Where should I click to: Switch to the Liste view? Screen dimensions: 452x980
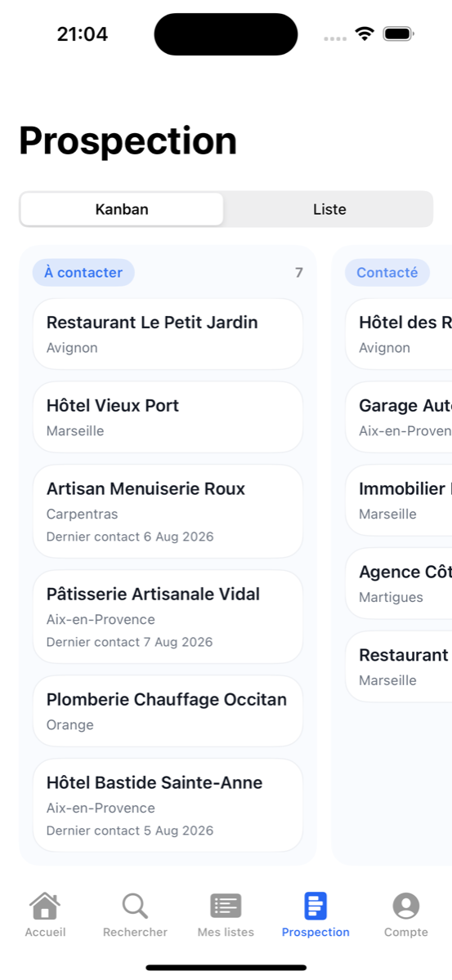329,209
